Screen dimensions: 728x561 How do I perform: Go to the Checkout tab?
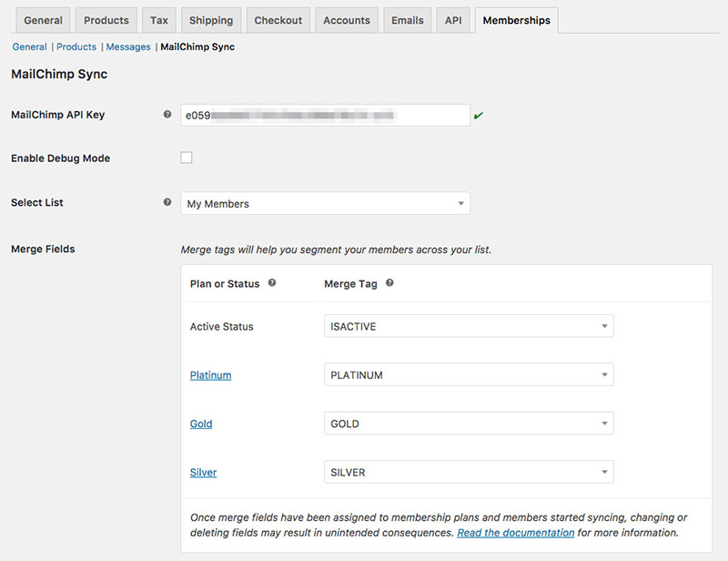click(278, 20)
